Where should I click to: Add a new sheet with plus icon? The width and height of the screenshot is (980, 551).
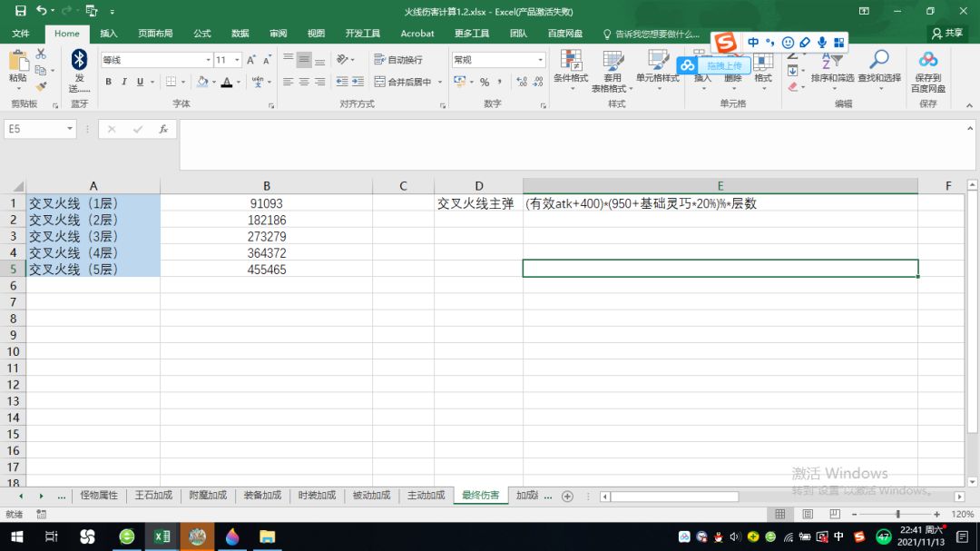(x=567, y=496)
